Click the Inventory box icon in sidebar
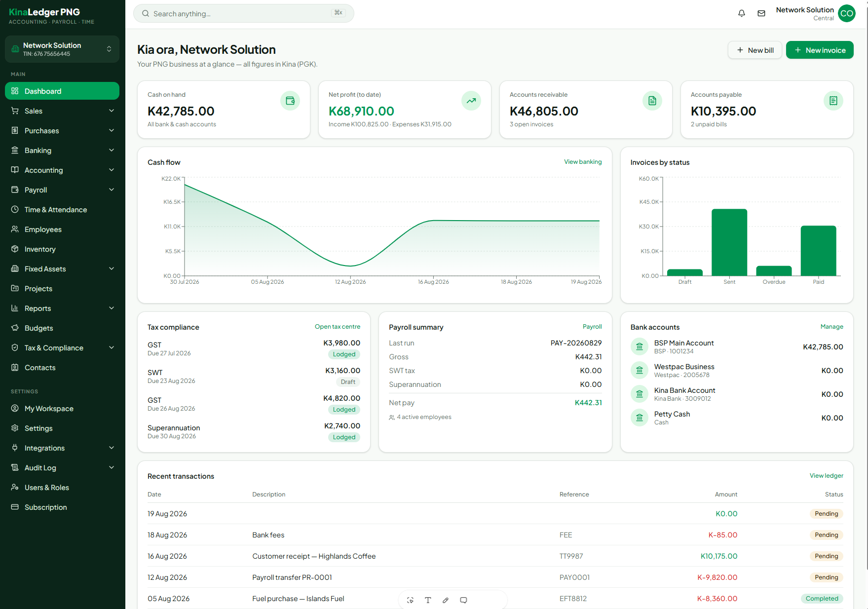This screenshot has height=609, width=868. pyautogui.click(x=15, y=249)
